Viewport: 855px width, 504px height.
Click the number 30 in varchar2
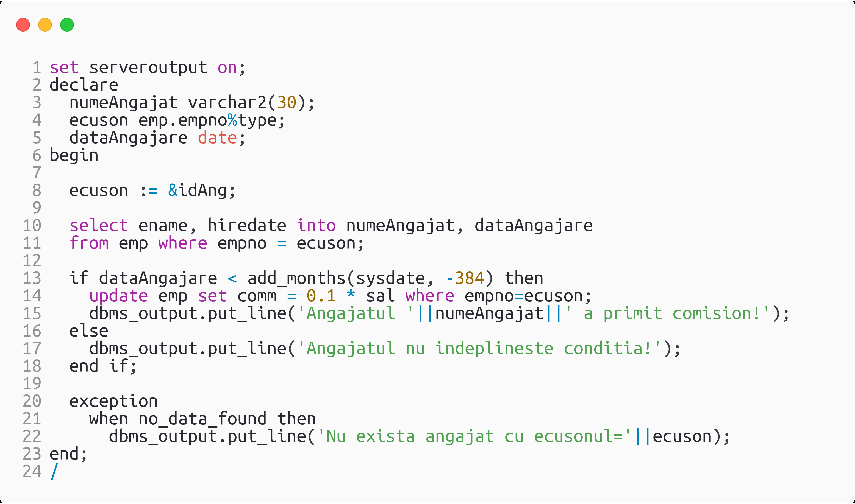tap(287, 103)
